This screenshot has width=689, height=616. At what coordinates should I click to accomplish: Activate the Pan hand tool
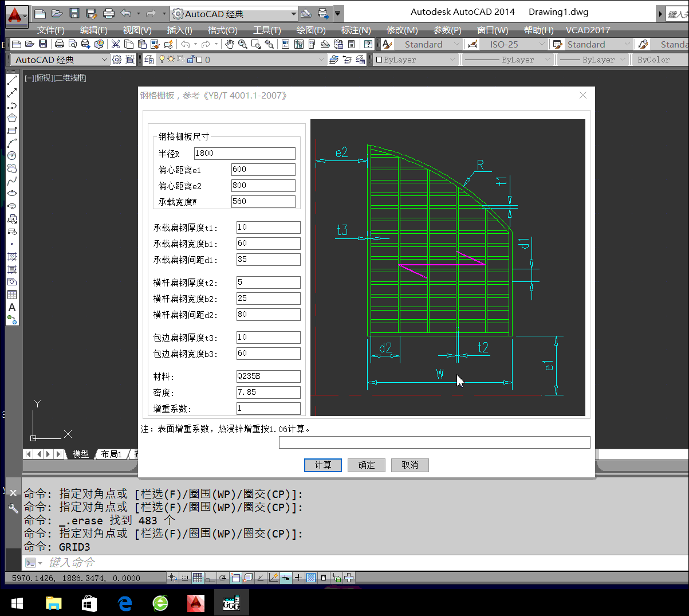coord(230,44)
